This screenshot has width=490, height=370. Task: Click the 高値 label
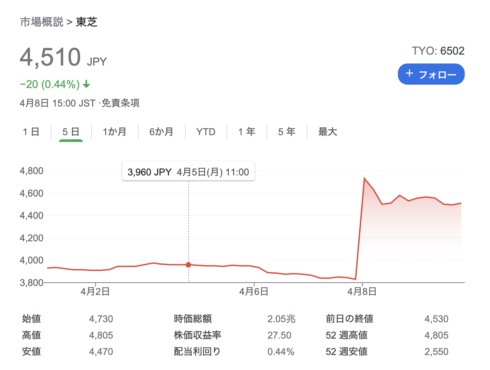[x=31, y=335]
